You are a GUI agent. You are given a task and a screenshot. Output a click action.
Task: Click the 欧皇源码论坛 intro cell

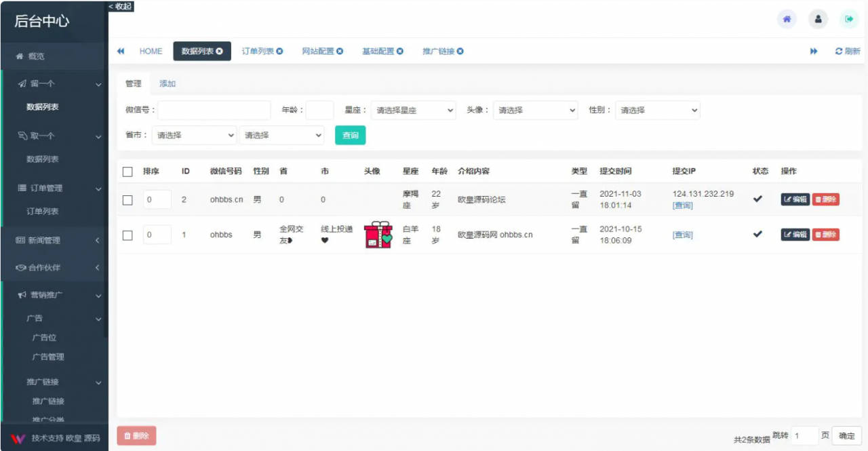click(481, 199)
